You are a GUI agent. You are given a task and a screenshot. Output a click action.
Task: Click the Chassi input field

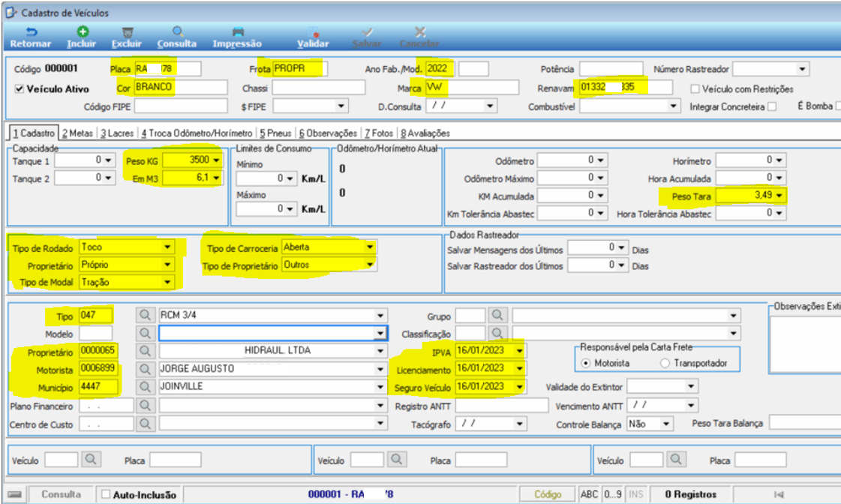point(319,88)
